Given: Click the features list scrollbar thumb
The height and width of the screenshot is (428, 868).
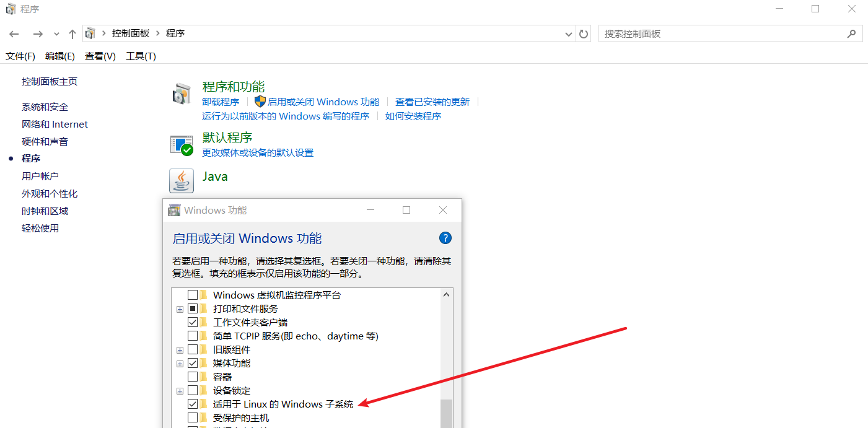Looking at the screenshot, I should click(446, 414).
